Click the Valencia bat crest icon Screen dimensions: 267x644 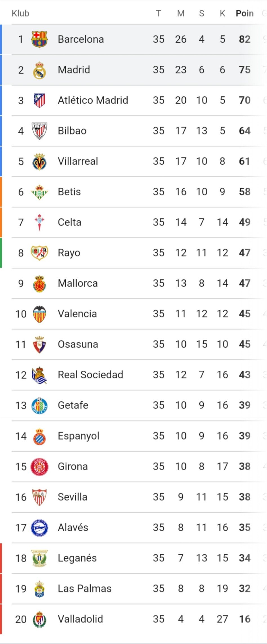tap(39, 314)
